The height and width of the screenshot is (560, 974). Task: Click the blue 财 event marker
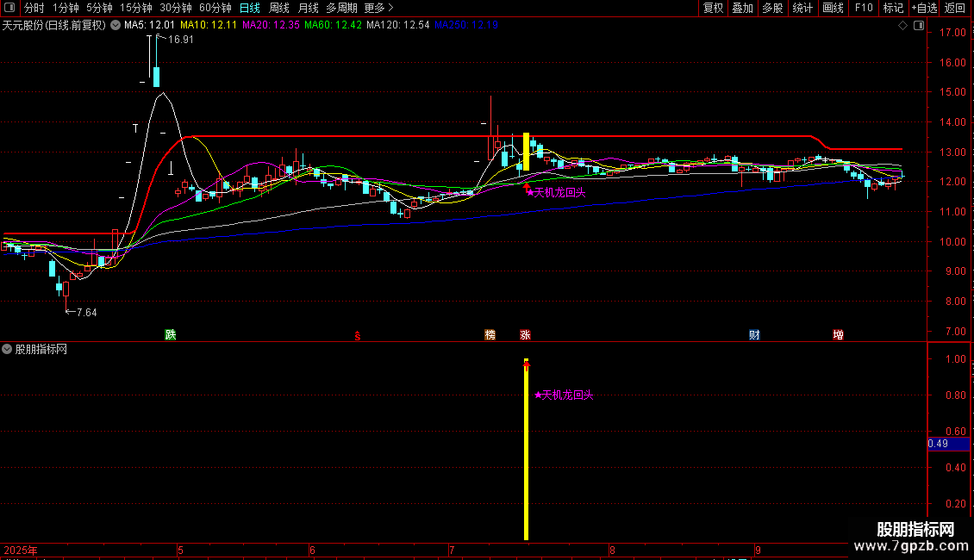(755, 334)
